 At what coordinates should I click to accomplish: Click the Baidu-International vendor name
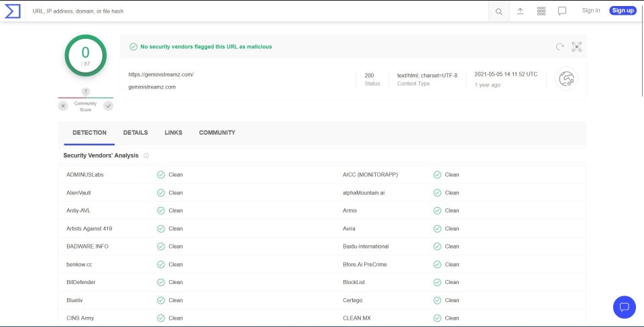[x=366, y=247]
